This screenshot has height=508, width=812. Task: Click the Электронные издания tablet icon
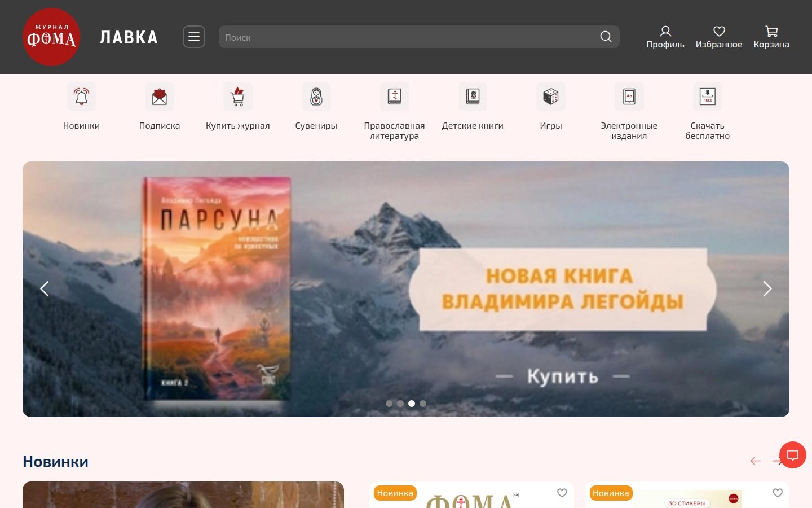click(x=629, y=97)
